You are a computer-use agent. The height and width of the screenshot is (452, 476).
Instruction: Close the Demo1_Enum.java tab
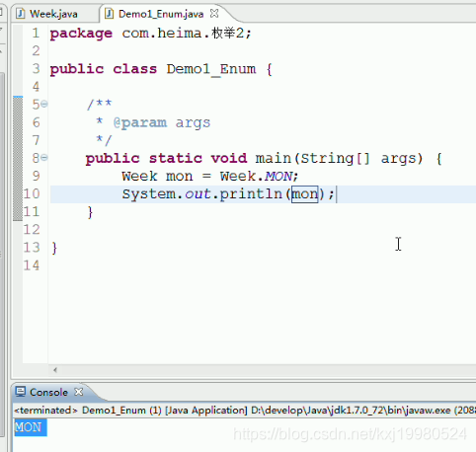[x=214, y=14]
